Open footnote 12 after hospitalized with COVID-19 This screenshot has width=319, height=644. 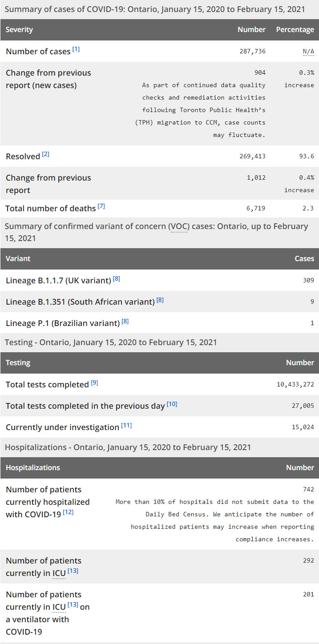tap(68, 512)
